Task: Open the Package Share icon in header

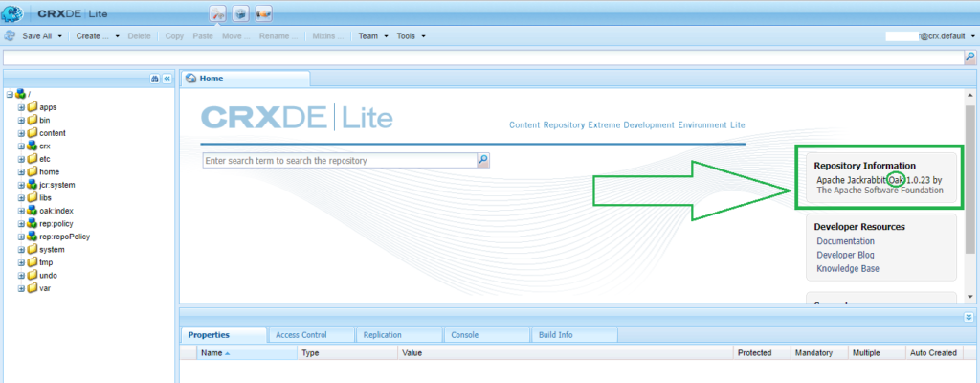Action: 263,13
